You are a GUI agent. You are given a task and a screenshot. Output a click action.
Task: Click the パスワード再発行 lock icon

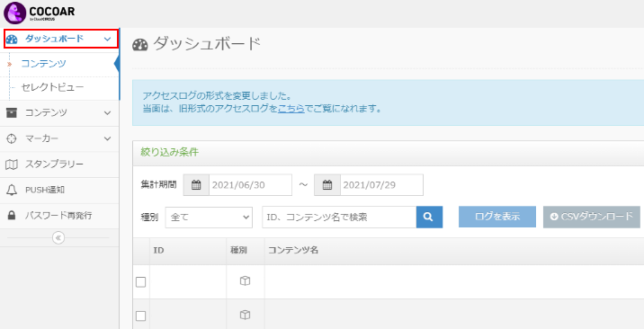tap(12, 216)
